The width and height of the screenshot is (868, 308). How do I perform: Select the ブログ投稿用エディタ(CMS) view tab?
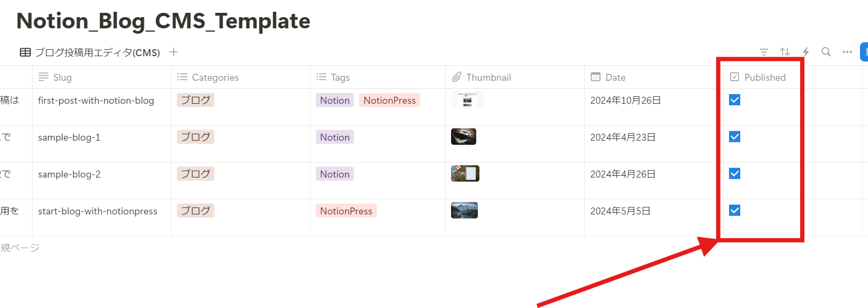pyautogui.click(x=96, y=52)
